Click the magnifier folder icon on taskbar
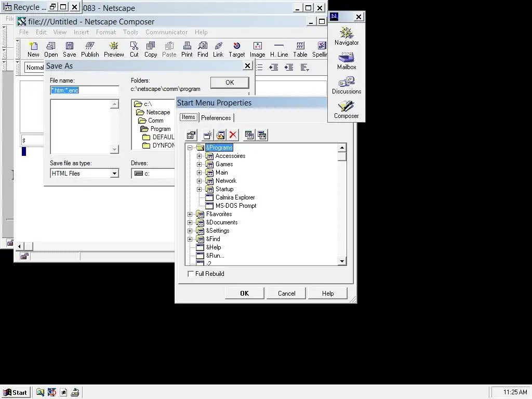The image size is (532, 399). [40, 392]
